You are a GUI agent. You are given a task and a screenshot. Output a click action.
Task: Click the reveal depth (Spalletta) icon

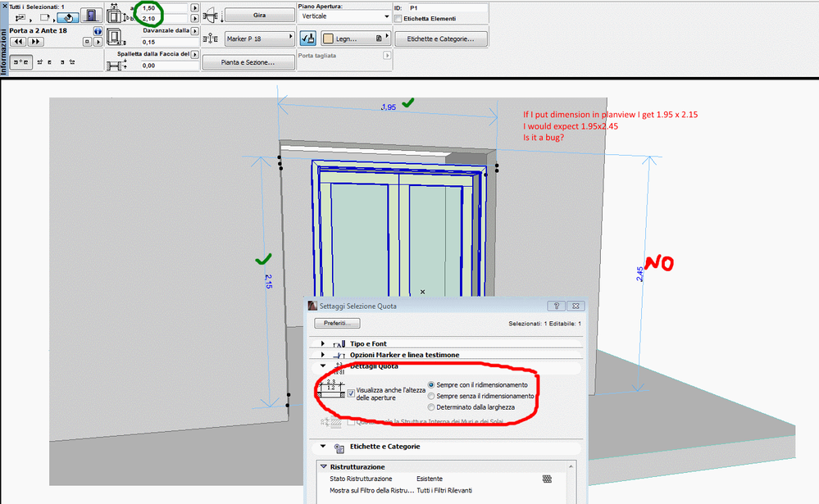116,64
